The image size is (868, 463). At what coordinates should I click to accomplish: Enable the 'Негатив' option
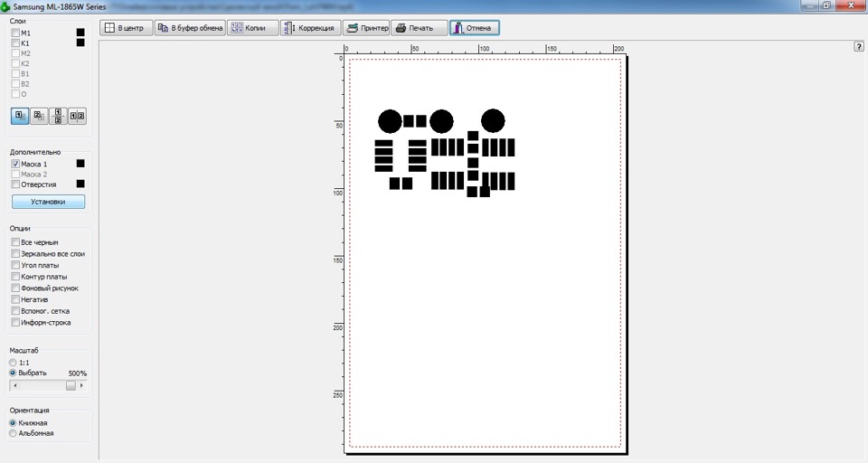[15, 299]
